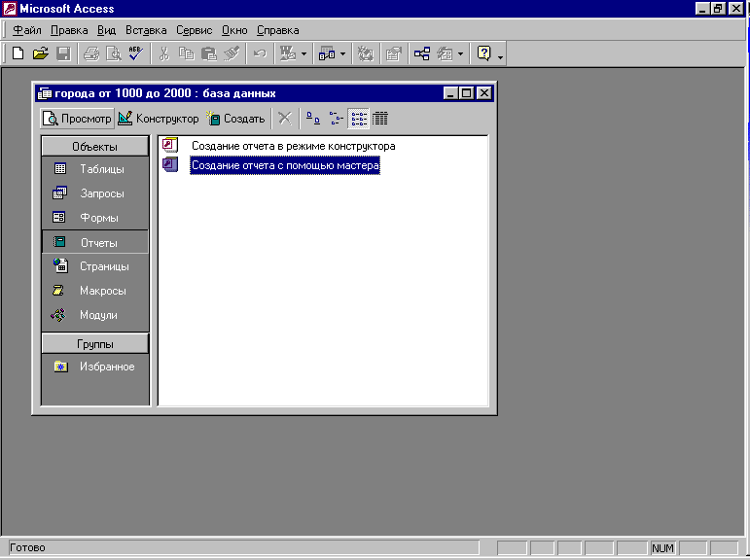Screen dimensions: 750x560
Task: Open the Сервис menu
Action: [195, 30]
